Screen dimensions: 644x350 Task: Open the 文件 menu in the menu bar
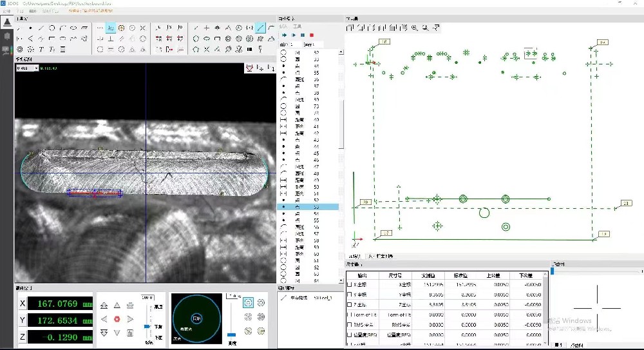tap(6, 12)
